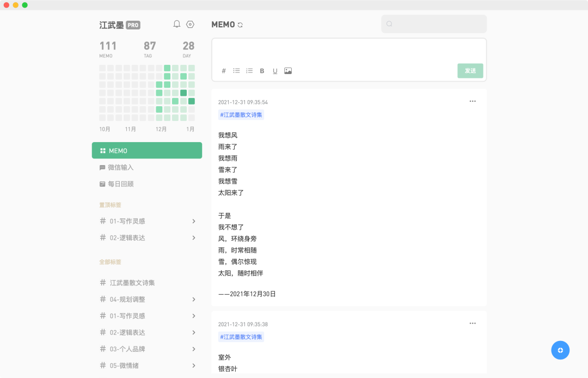This screenshot has width=588, height=378.
Task: Click the timestamp 2021-12-31 09:35:54
Action: [x=243, y=102]
